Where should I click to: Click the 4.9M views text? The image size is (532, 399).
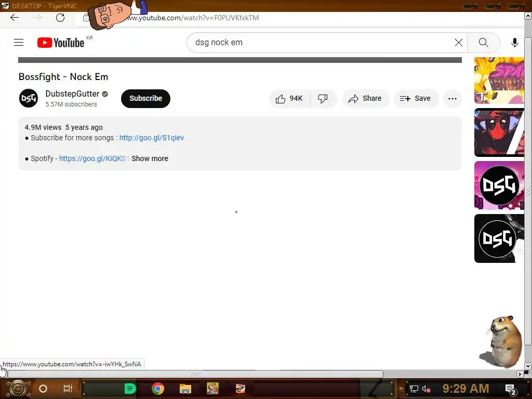click(x=43, y=127)
